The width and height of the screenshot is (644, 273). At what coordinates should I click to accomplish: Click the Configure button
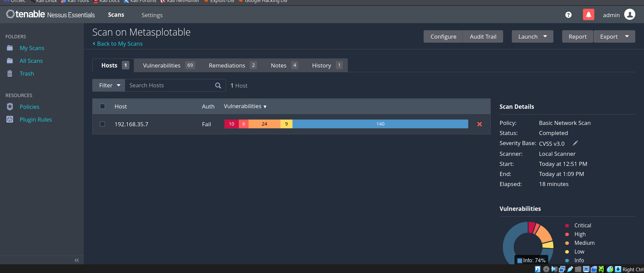[x=443, y=37]
